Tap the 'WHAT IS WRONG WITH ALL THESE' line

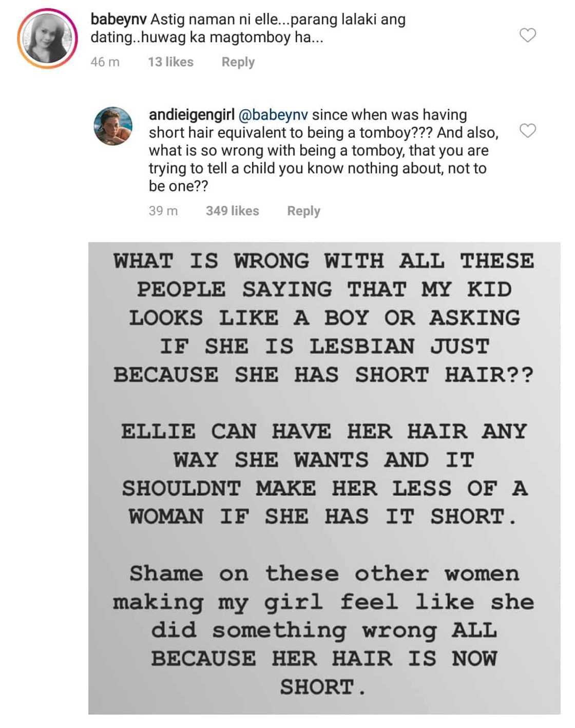(x=323, y=261)
